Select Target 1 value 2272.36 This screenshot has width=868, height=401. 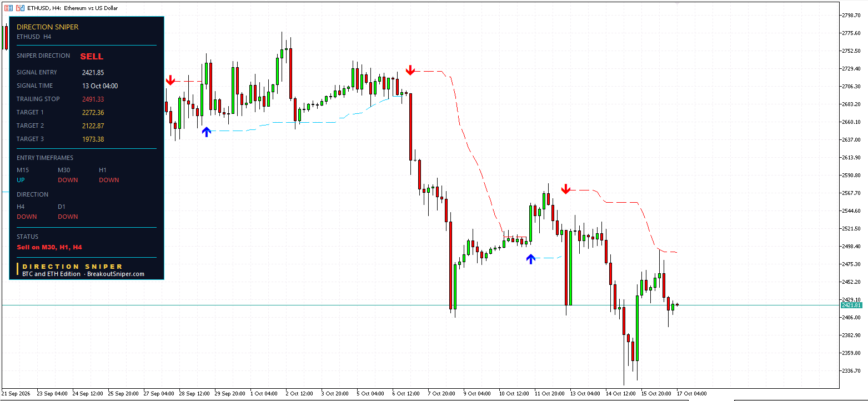(x=93, y=112)
